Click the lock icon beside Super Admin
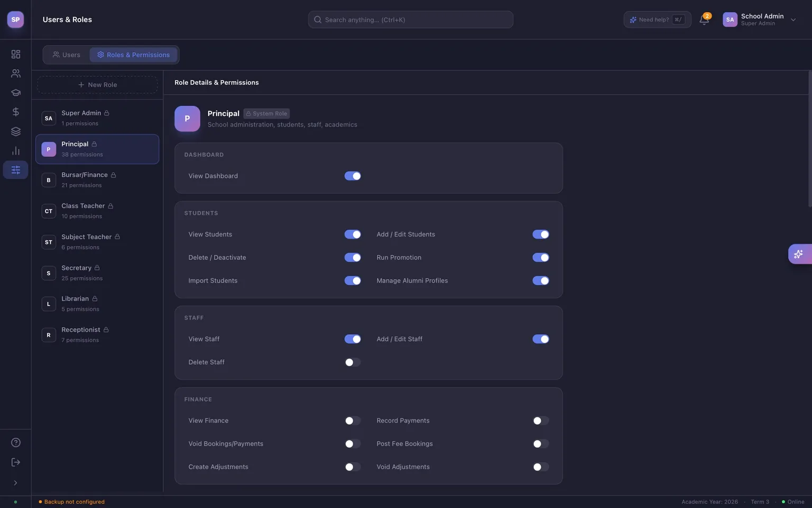 pyautogui.click(x=107, y=113)
